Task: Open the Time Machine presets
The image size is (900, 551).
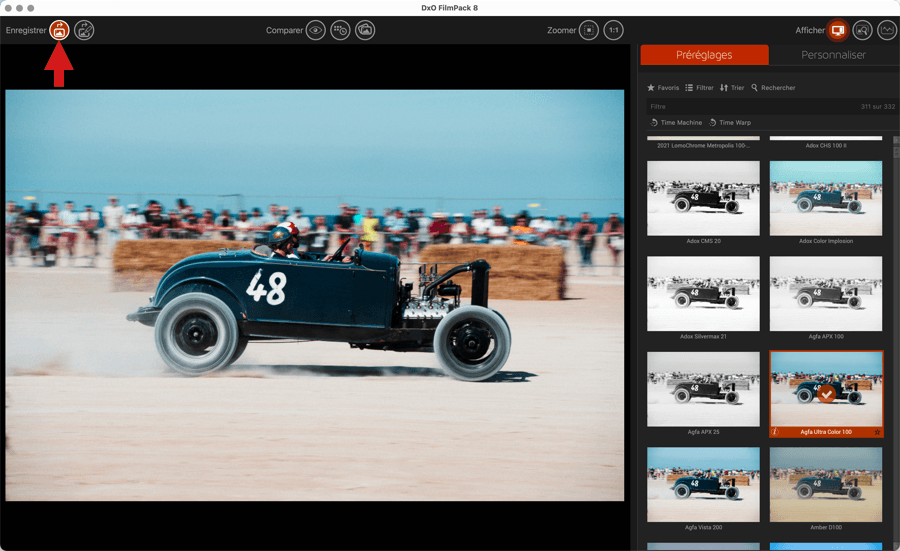Action: [676, 123]
